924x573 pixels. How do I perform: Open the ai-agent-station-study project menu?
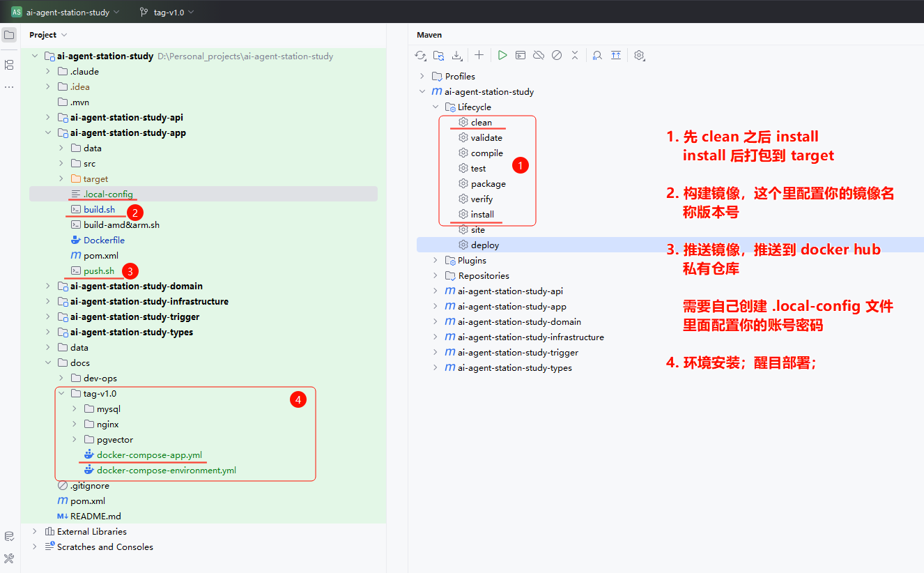pyautogui.click(x=66, y=12)
